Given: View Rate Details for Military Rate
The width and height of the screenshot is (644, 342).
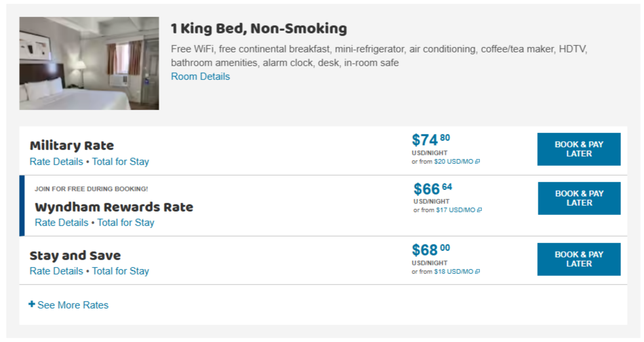Looking at the screenshot, I should [56, 162].
